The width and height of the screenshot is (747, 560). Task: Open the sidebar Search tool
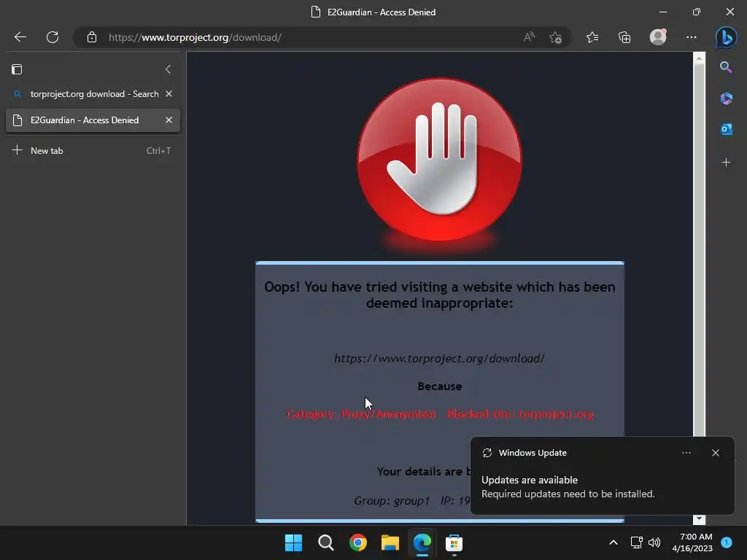[726, 67]
